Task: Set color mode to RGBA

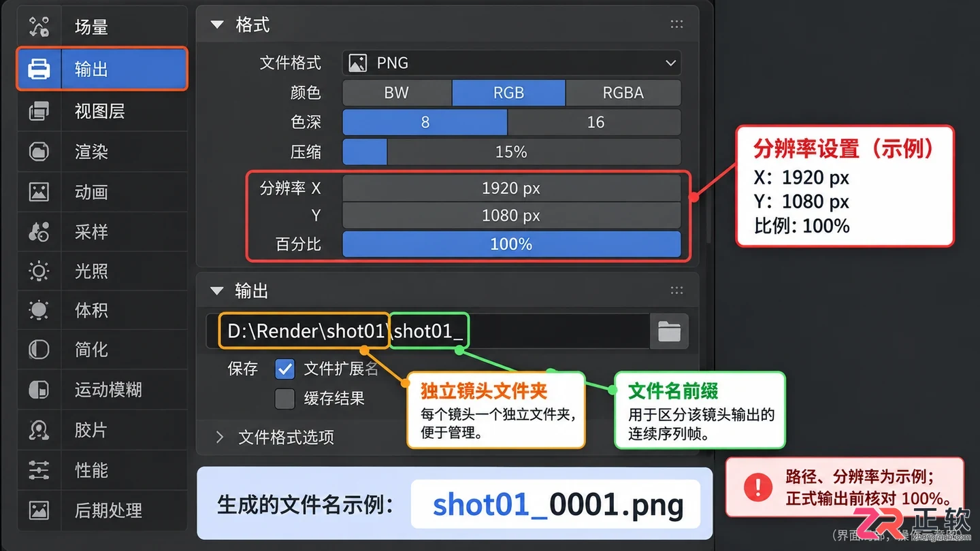Action: [623, 93]
